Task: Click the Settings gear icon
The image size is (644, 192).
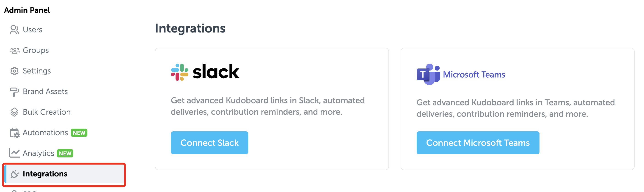Action: (14, 71)
